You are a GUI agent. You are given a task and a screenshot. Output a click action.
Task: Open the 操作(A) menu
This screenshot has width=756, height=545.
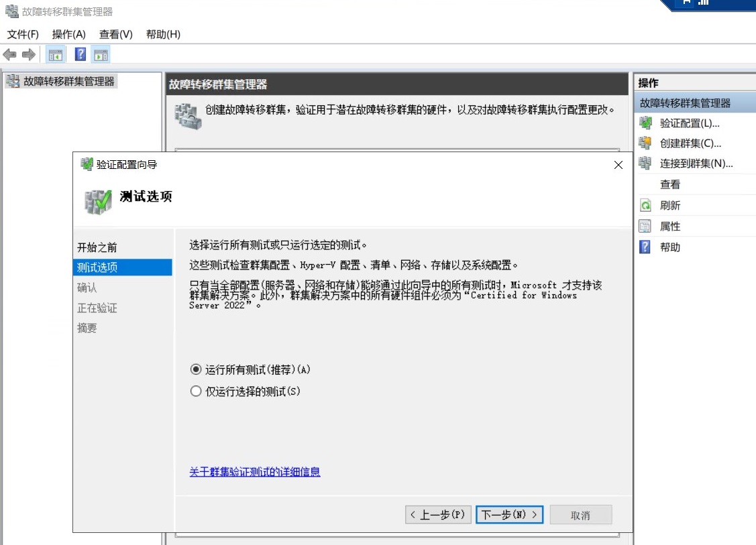pyautogui.click(x=69, y=34)
